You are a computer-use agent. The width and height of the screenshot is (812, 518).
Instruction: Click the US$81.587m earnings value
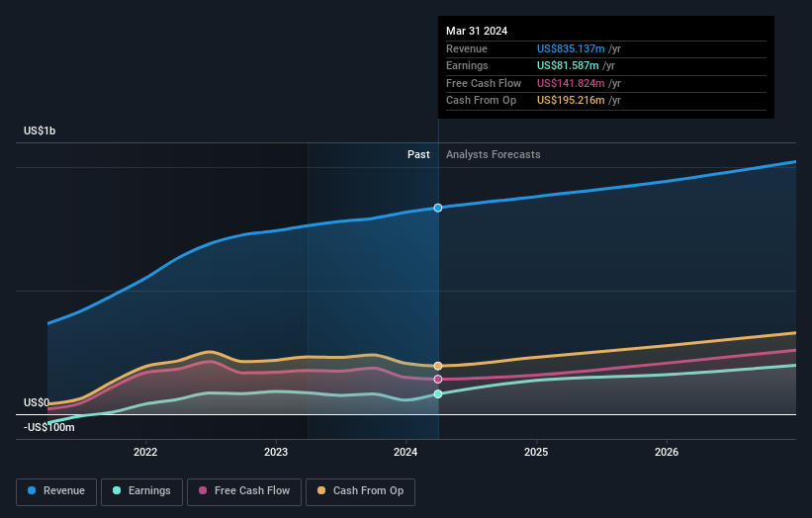tap(568, 65)
